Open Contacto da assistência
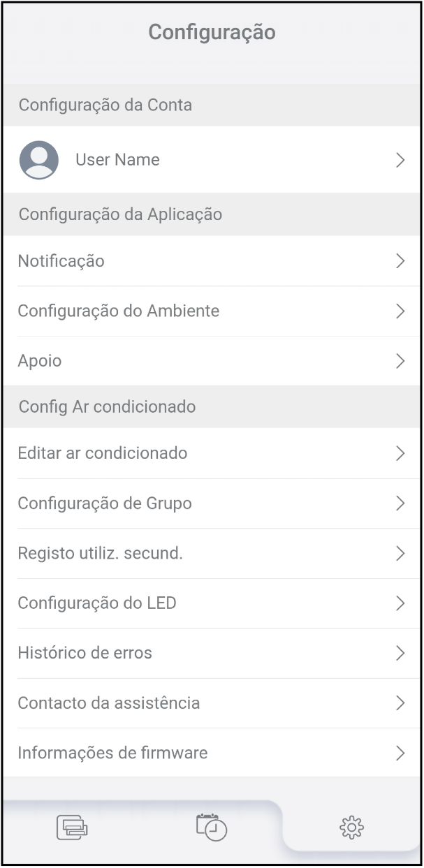The width and height of the screenshot is (424, 868). click(109, 703)
